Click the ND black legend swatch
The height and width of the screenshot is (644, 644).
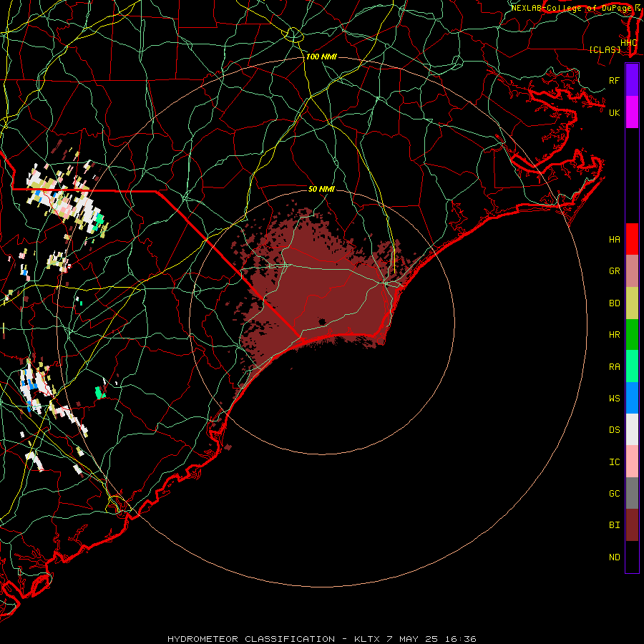pos(632,557)
